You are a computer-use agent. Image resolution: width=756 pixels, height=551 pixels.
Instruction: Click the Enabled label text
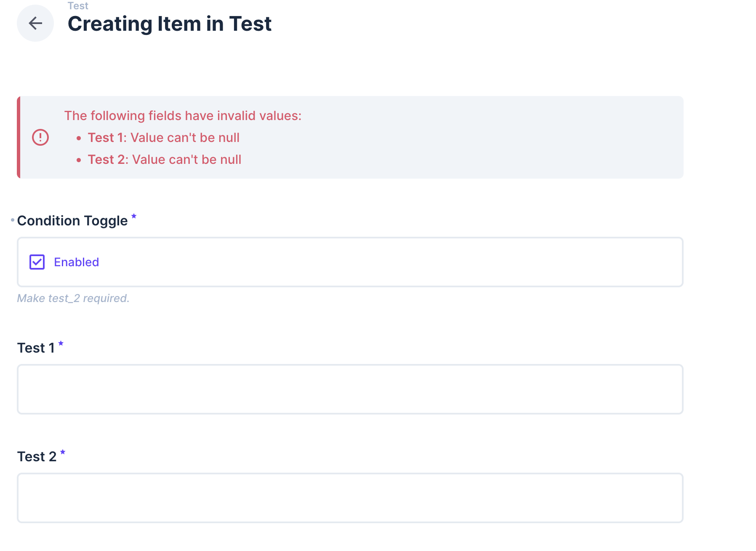(x=76, y=262)
